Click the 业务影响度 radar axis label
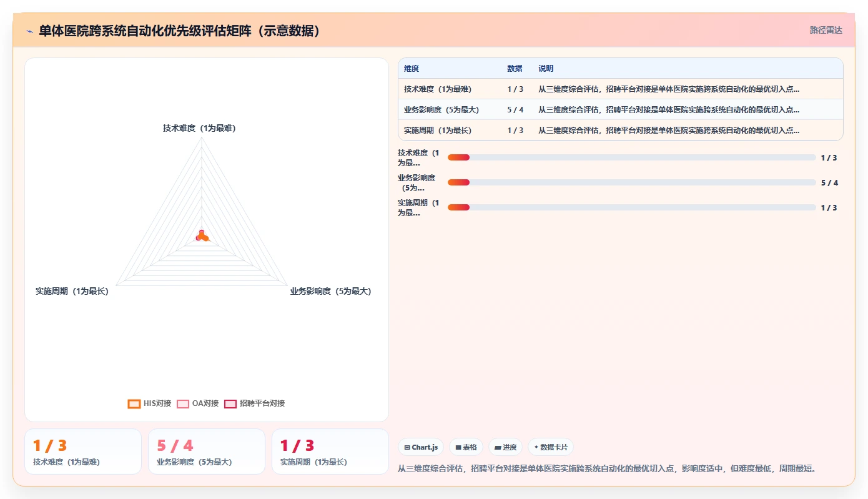Viewport: 868px width, 499px height. coord(330,291)
